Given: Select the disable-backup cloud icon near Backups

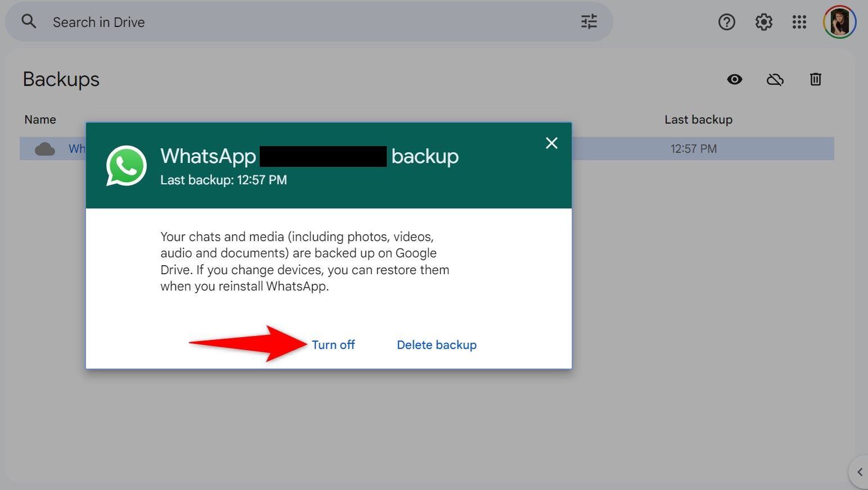Looking at the screenshot, I should pyautogui.click(x=775, y=79).
